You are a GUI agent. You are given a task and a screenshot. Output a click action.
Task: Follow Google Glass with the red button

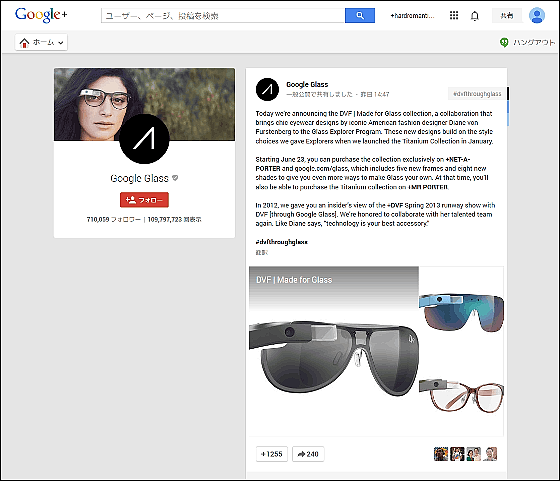coord(144,200)
